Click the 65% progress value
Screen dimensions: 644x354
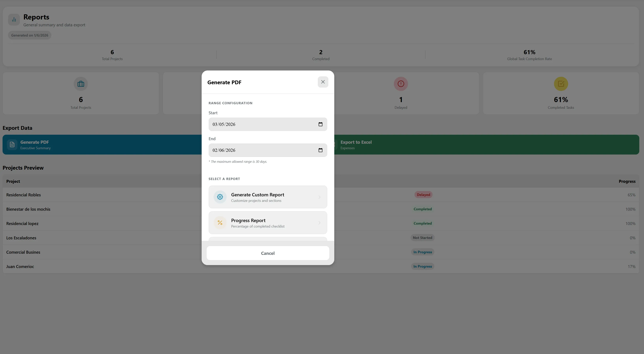tap(631, 195)
